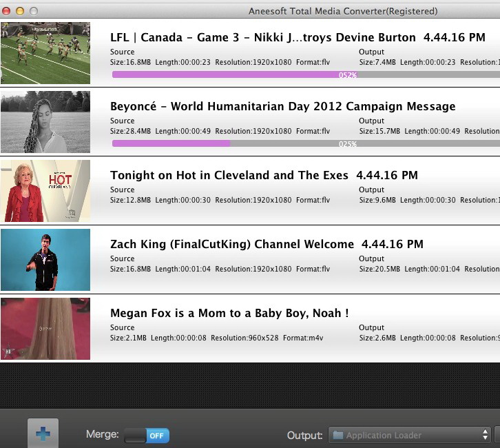Click the gray zoom window button
Viewport: 500px width, 448px height.
pos(33,11)
